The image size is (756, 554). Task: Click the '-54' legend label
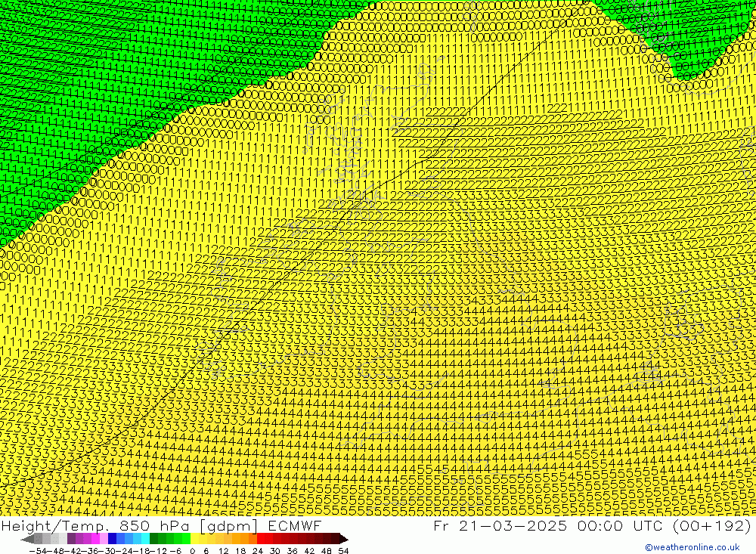[x=38, y=551]
